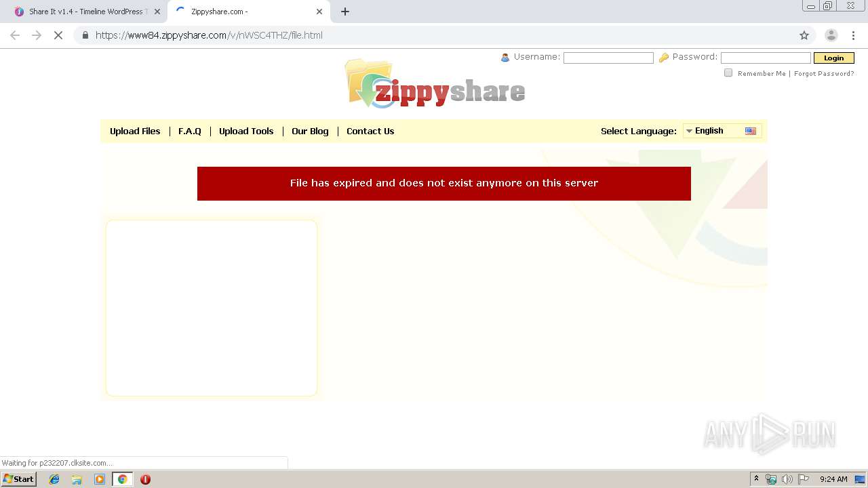Click the Forgot Password? link

pos(824,73)
